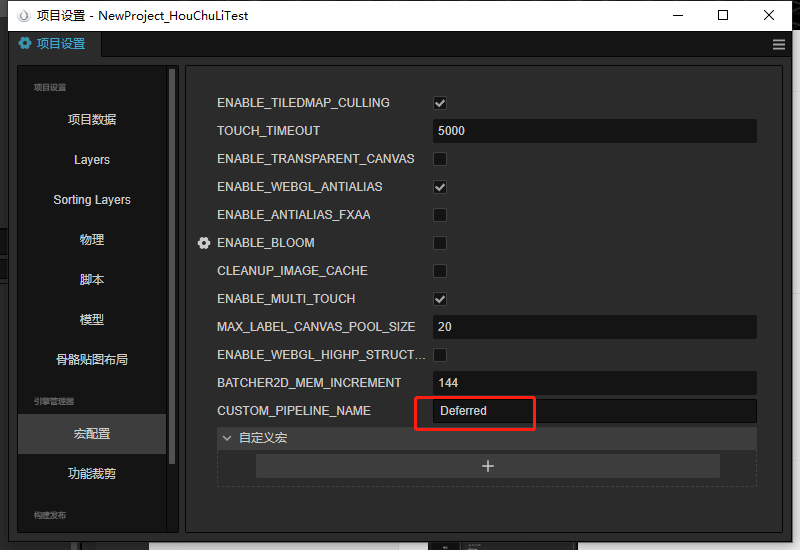Open 骨骼贴图布局 settings page
800x550 pixels.
point(92,359)
